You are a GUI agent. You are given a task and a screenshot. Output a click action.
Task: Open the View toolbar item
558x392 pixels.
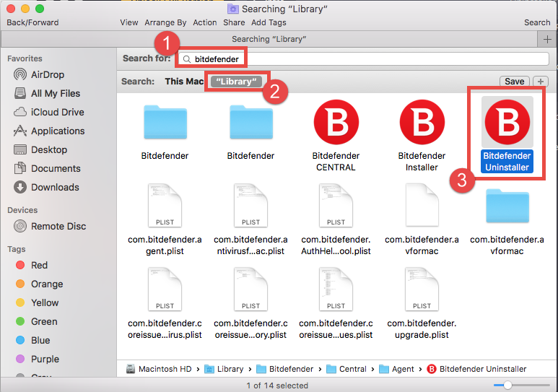click(128, 22)
